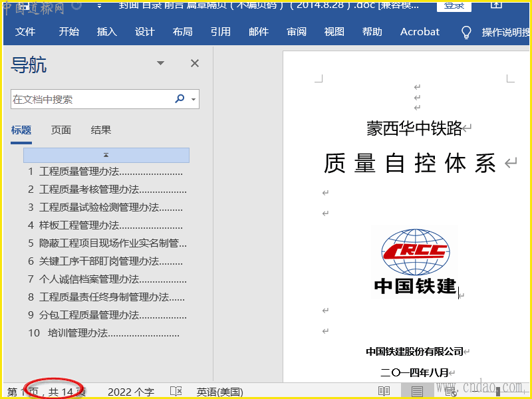Viewport: 532px width, 399px height.
Task: Click the 在文档中搜索 search field
Action: click(91, 99)
